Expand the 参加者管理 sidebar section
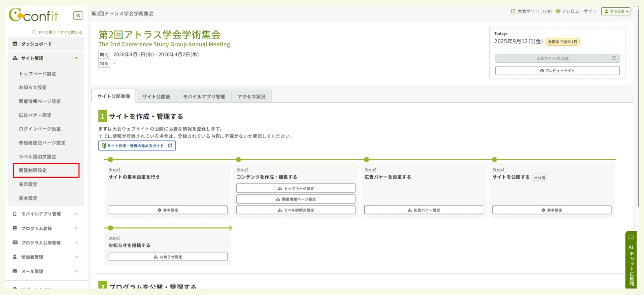Screen dimensions: 644x295 coord(46,257)
